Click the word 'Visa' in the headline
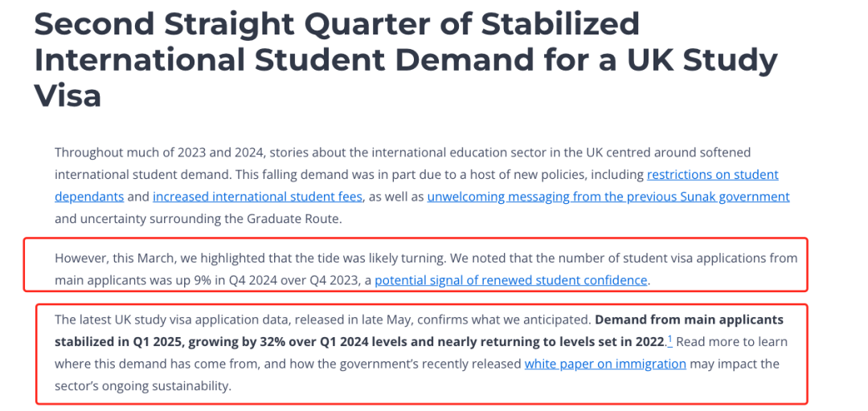The image size is (868, 411). point(68,96)
